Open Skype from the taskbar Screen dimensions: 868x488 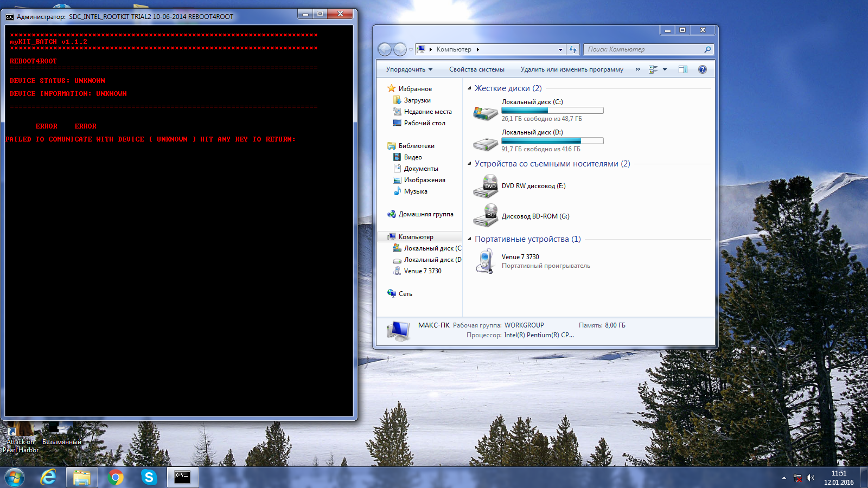pos(149,477)
